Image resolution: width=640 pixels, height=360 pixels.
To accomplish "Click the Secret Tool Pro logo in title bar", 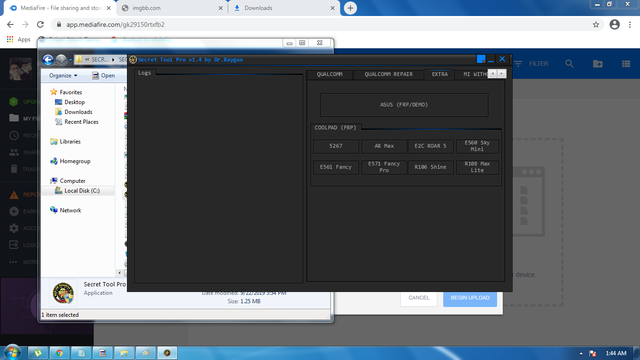I will [x=133, y=60].
